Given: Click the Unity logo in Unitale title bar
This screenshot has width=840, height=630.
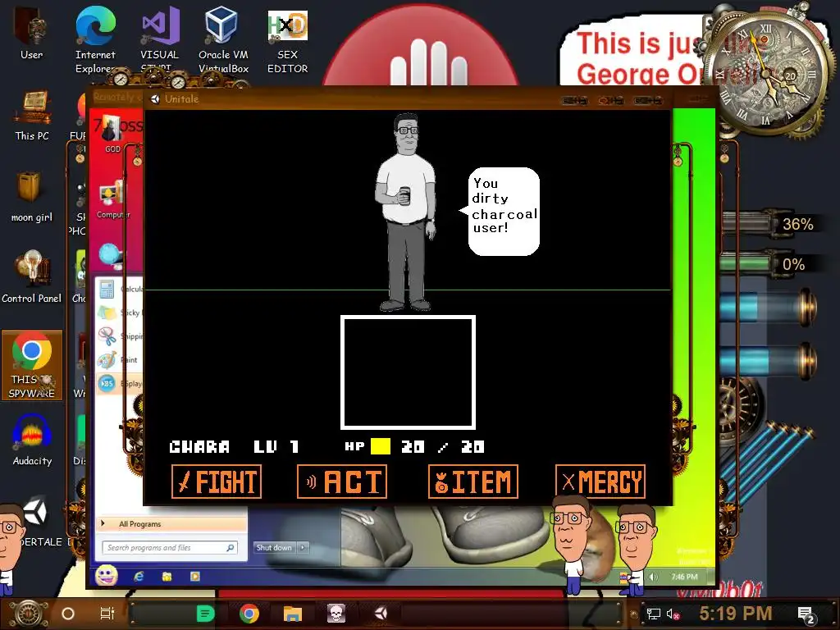Looking at the screenshot, I should coord(155,98).
